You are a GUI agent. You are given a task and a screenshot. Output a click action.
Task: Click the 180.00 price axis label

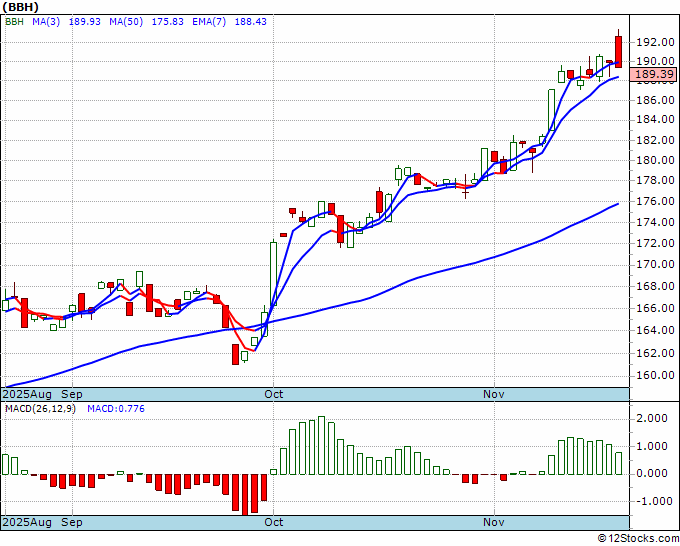point(655,160)
